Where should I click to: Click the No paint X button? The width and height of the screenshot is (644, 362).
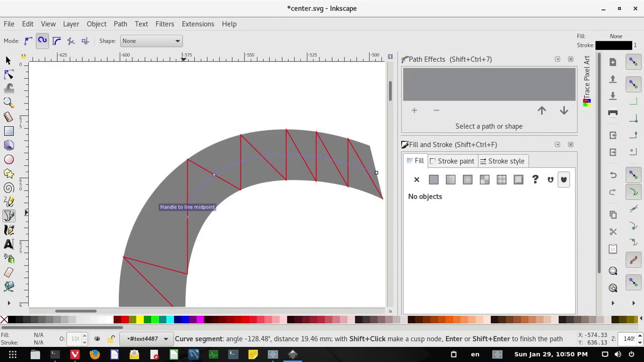click(417, 179)
